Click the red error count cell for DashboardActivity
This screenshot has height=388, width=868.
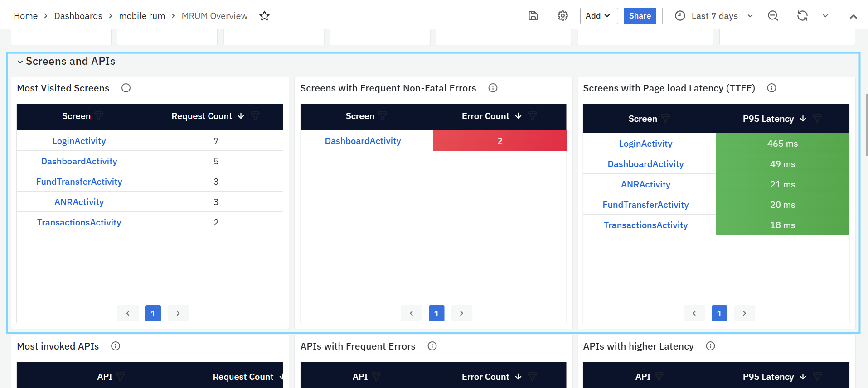click(499, 141)
